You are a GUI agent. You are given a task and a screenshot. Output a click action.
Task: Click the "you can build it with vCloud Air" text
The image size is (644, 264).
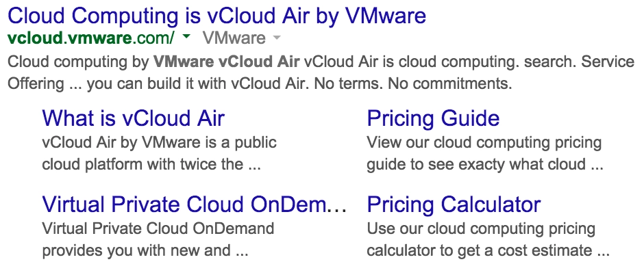click(x=195, y=83)
